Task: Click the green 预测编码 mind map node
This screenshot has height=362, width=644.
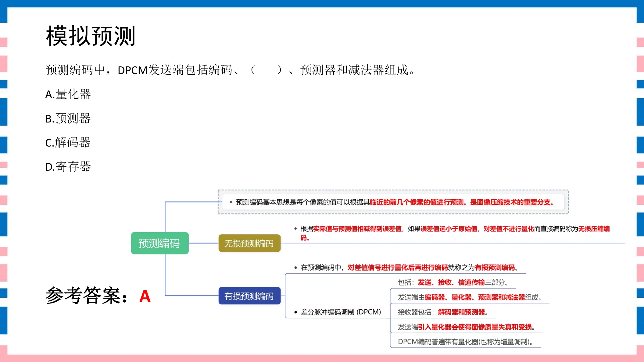Action: coord(160,243)
